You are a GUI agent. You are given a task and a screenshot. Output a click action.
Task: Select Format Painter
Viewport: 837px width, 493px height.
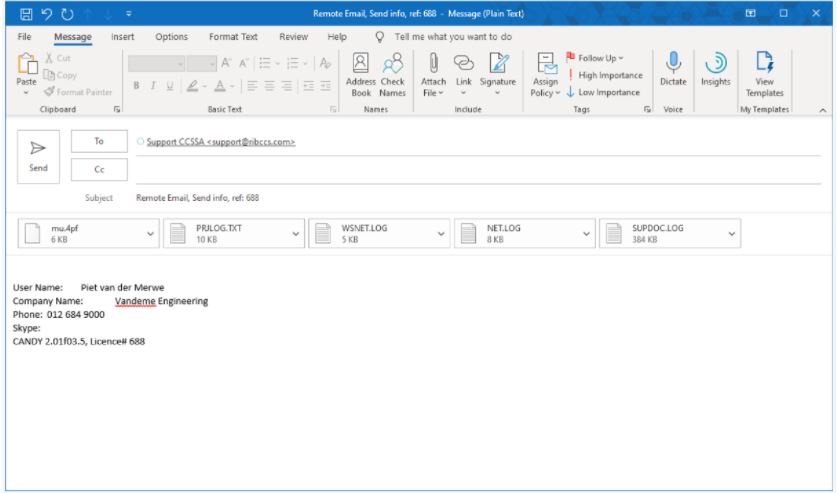point(78,92)
